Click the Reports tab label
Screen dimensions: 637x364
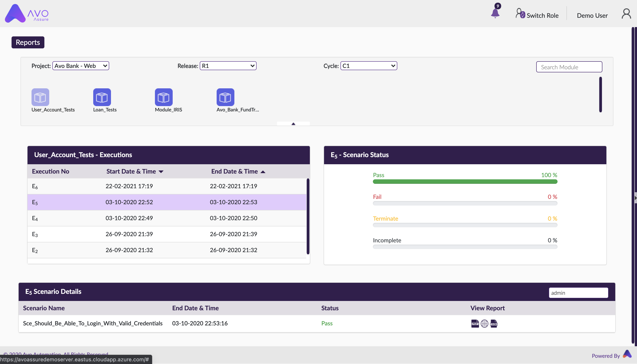pos(28,42)
